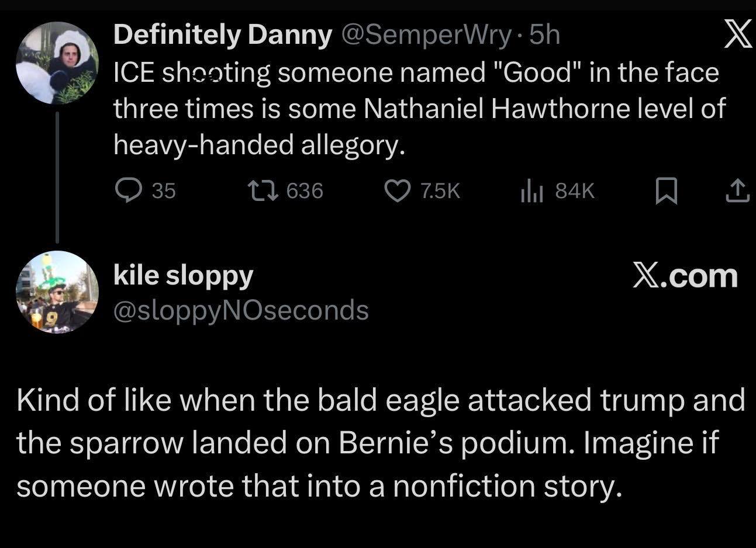Click the 636 repost count

(x=304, y=190)
